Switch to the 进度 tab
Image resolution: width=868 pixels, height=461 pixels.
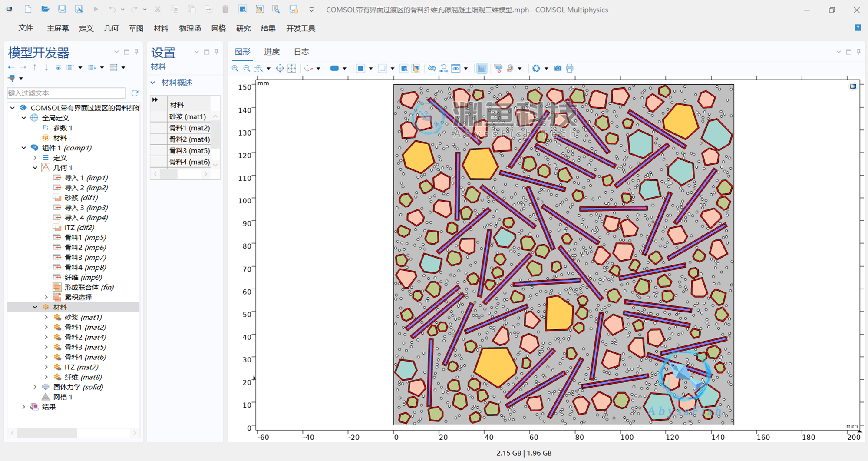click(272, 52)
